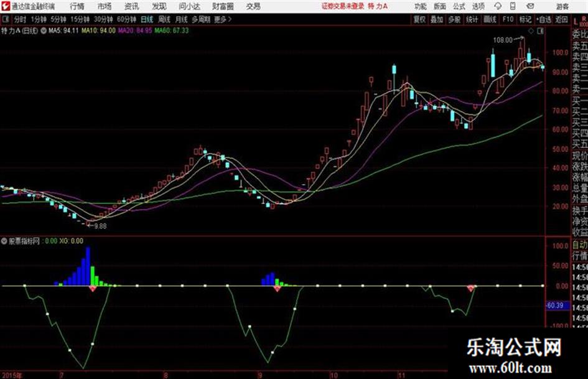Switch to the 60分钟 period
The image size is (588, 379).
pyautogui.click(x=127, y=19)
